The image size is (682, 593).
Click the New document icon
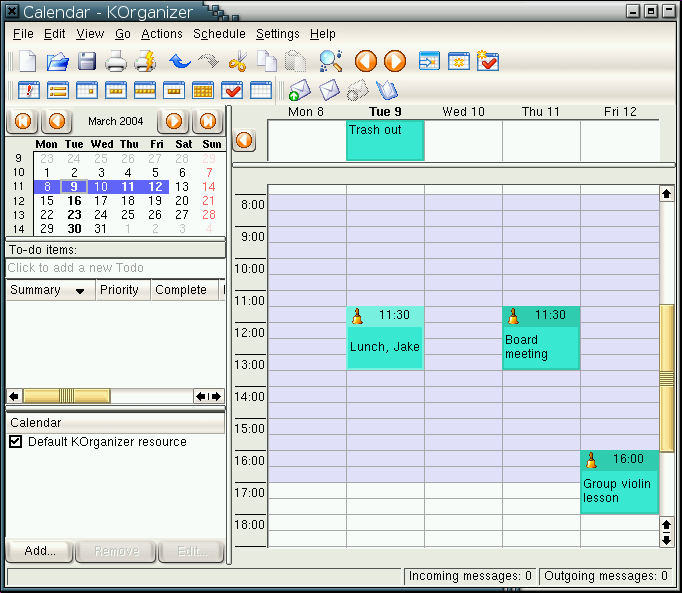[26, 61]
